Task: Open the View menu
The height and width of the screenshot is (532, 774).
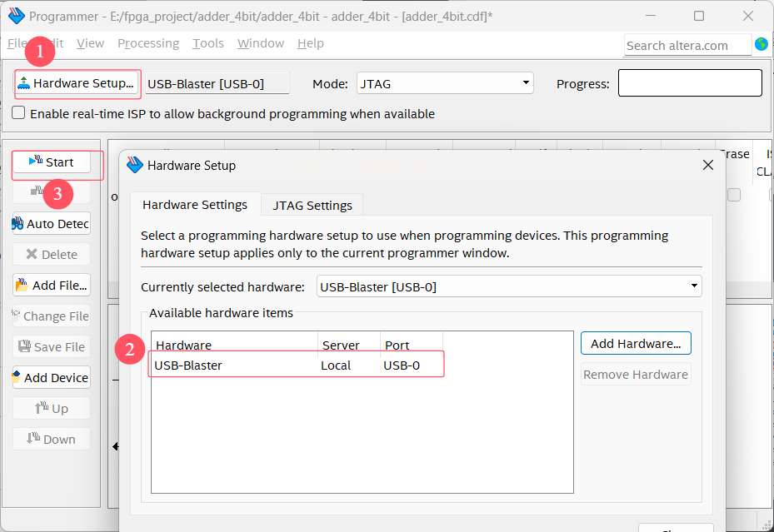Action: pos(90,43)
